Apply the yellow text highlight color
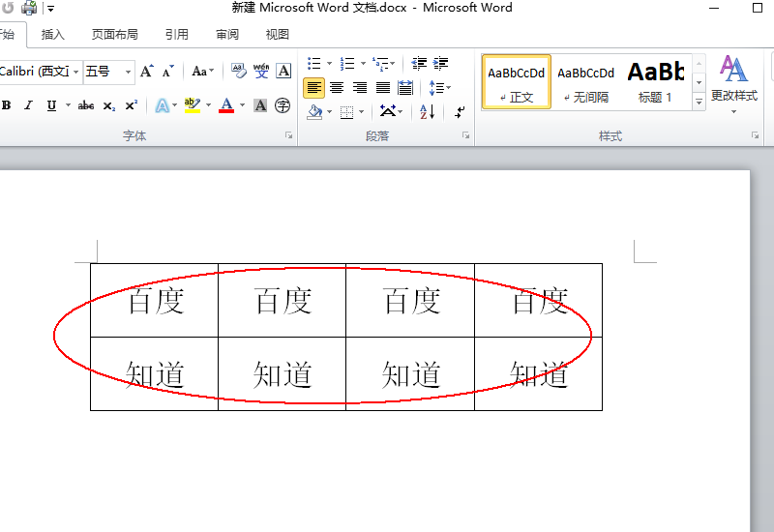The width and height of the screenshot is (774, 532). coord(192,105)
